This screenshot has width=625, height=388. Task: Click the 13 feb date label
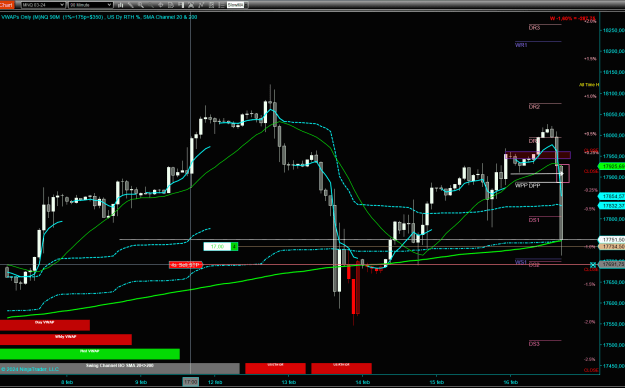[289, 382]
